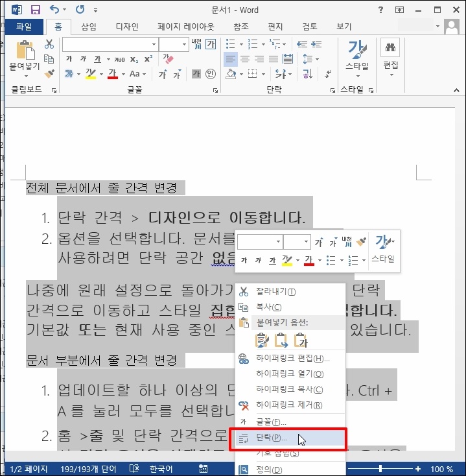
Task: Click the Line Spacing icon in ribbon
Action: tap(307, 59)
